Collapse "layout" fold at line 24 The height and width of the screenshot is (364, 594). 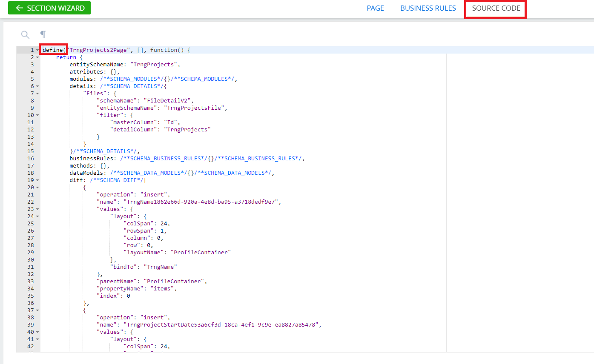coord(37,216)
